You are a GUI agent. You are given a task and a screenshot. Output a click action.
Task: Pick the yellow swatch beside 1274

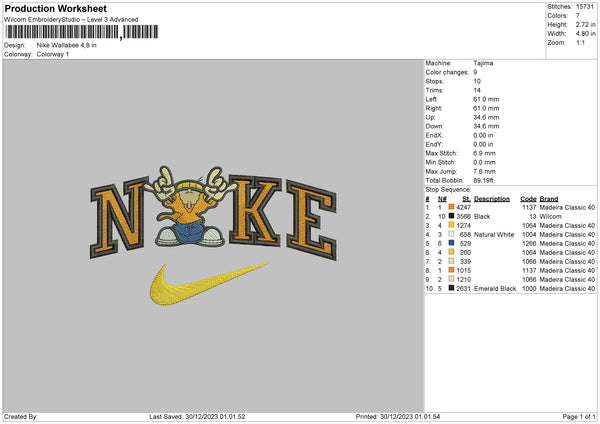click(452, 225)
